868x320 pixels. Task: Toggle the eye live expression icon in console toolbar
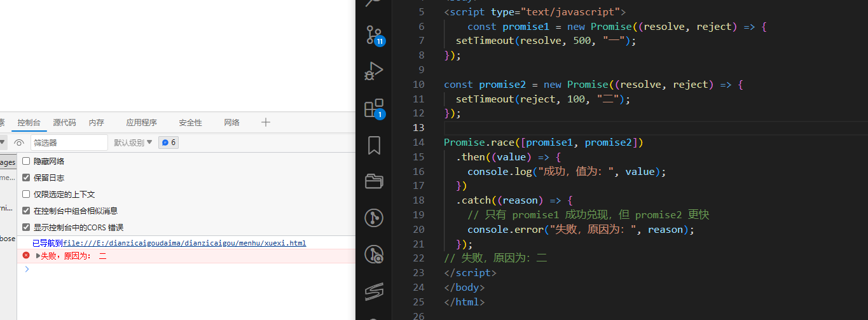(x=19, y=143)
